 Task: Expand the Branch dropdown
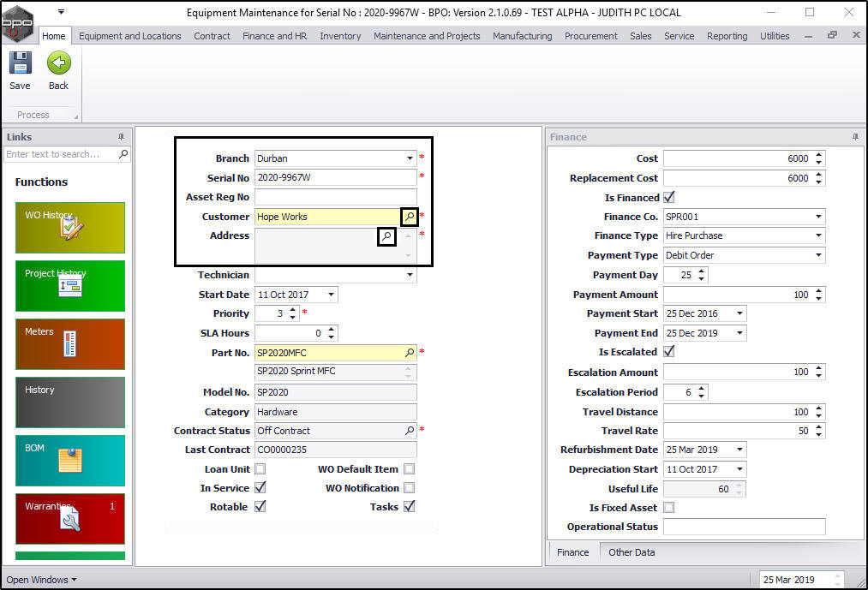pyautogui.click(x=410, y=158)
